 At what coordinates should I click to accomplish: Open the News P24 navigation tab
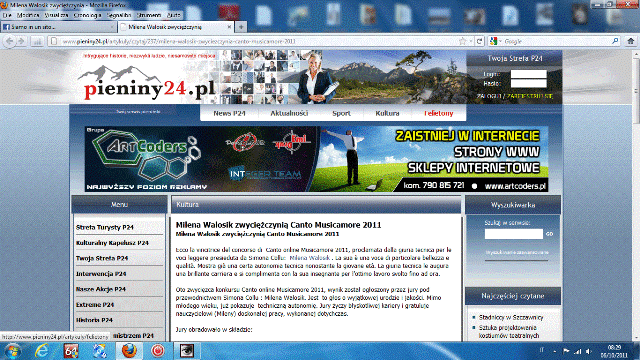point(229,113)
